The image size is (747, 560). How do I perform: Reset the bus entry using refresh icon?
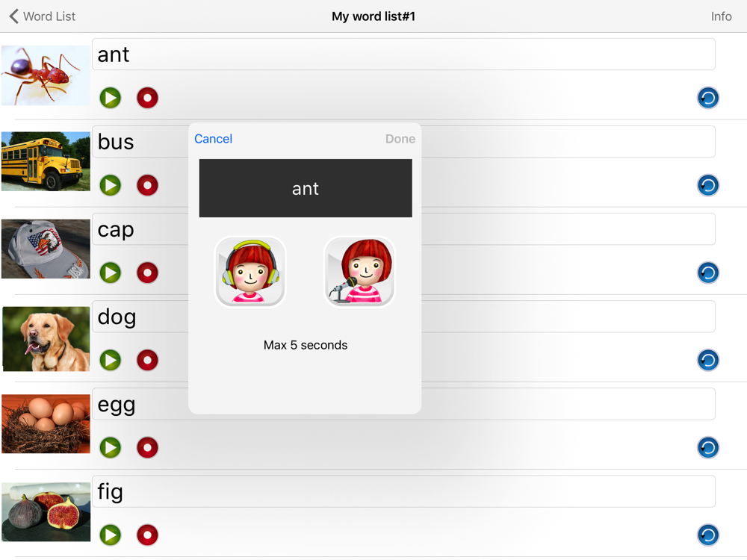coord(708,185)
